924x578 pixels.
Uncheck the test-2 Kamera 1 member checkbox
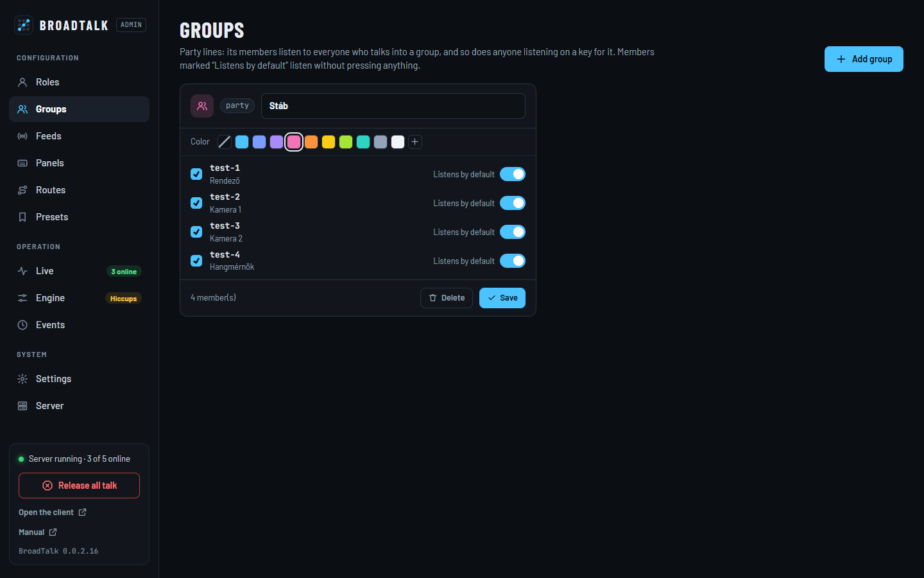click(196, 203)
